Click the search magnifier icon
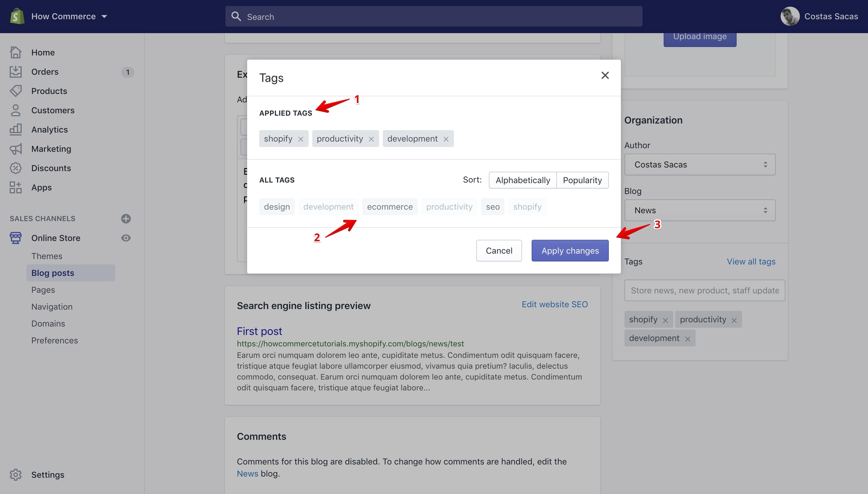The image size is (868, 494). pyautogui.click(x=236, y=16)
